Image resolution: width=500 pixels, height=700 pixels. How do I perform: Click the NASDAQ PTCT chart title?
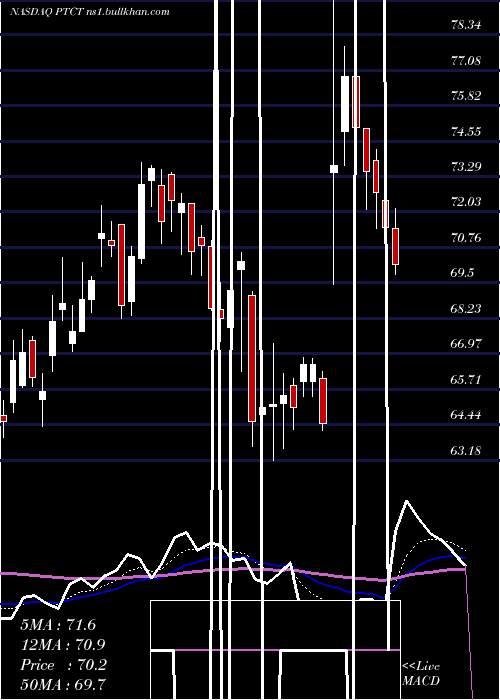[x=90, y=12]
